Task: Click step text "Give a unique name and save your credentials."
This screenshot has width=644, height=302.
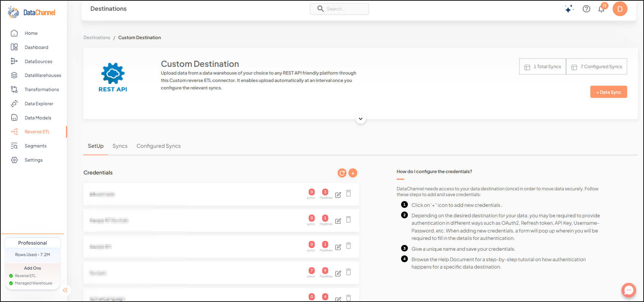Action: coord(463,249)
